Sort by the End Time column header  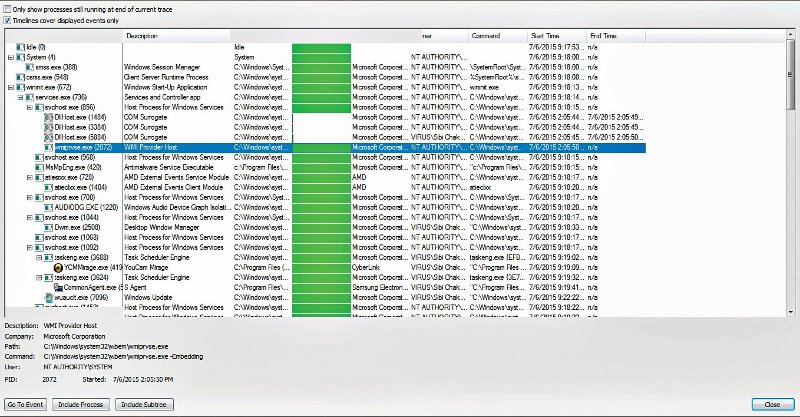[x=616, y=36]
